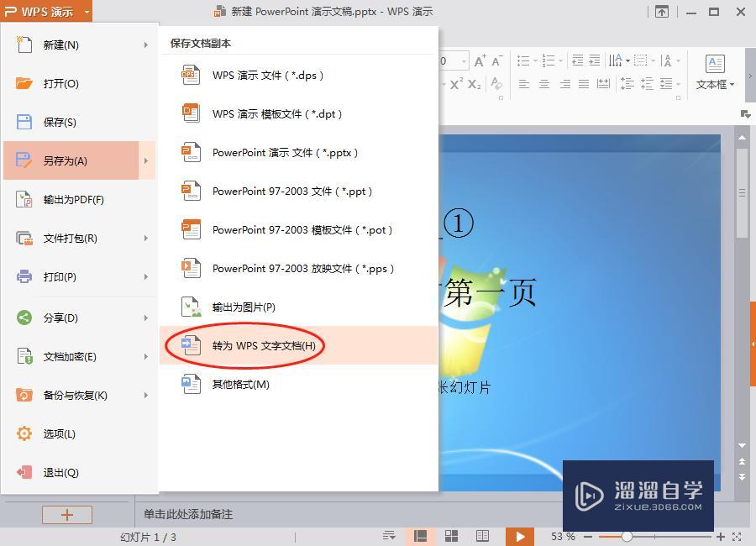Click the add new slide plus button
756x546 pixels.
[67, 515]
